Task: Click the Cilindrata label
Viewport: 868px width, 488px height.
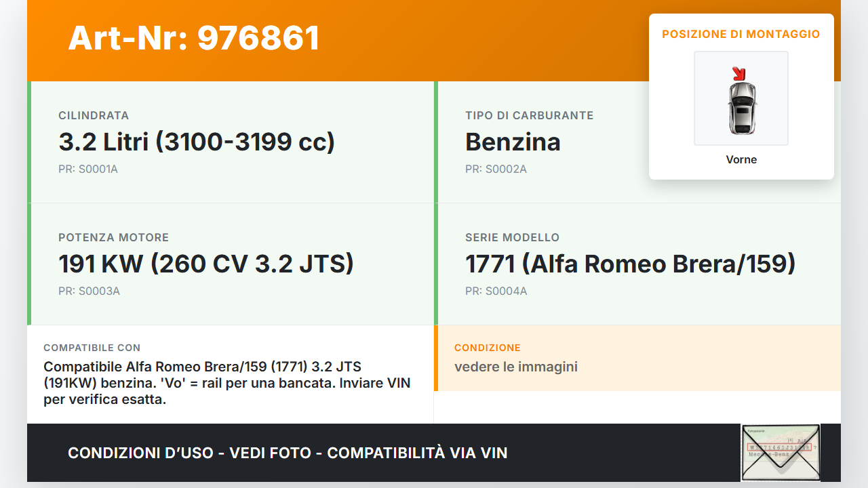Action: click(x=94, y=116)
